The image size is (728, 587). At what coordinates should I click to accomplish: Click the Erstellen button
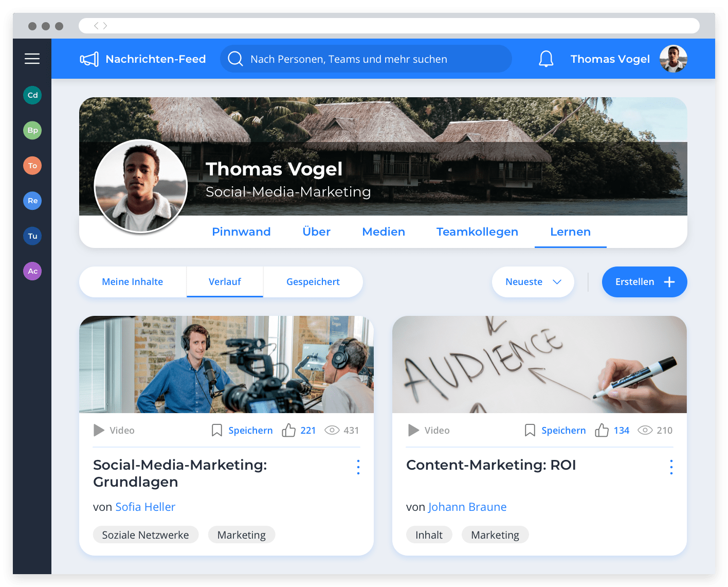point(645,282)
